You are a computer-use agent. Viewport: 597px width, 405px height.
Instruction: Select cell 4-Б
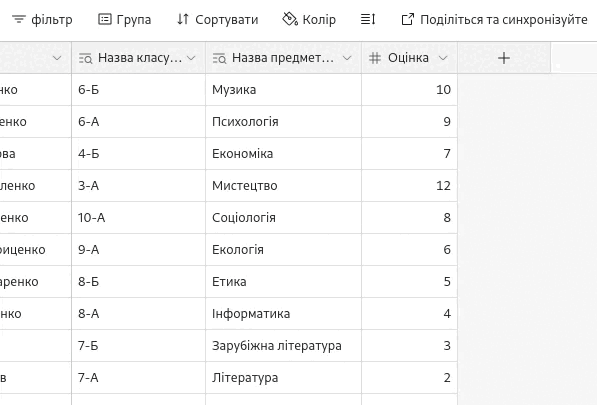[139, 154]
